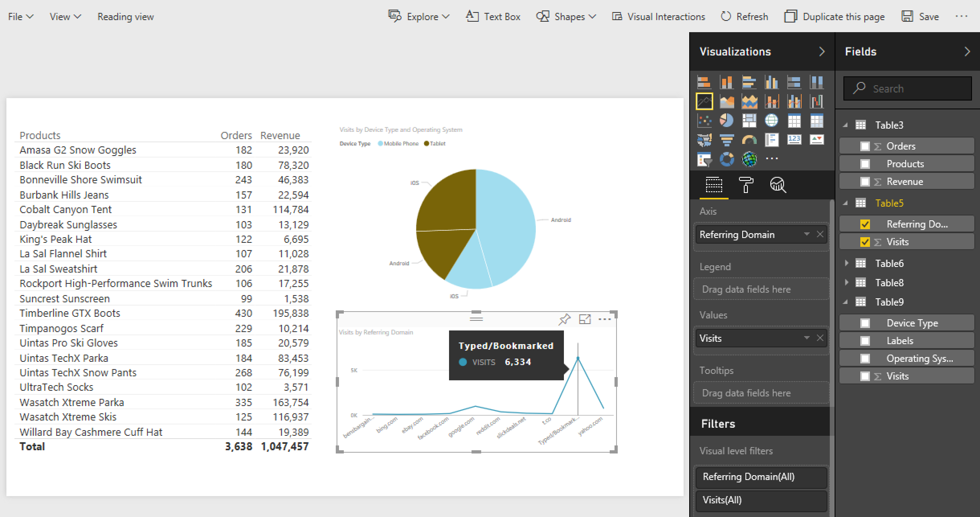Enable Device Type checkbox in Table9
980x517 pixels.
[x=865, y=323]
